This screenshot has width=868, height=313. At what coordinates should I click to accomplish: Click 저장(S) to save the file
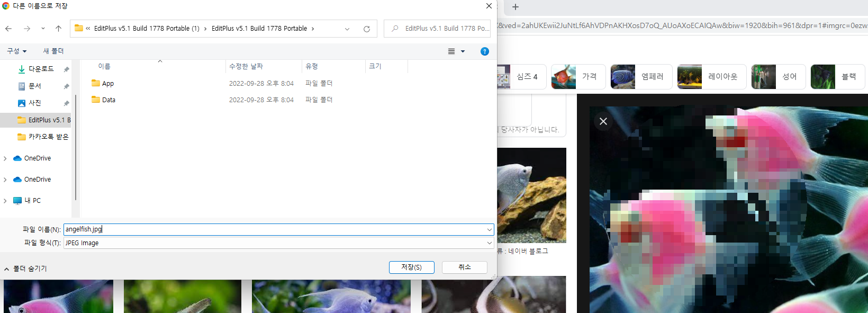click(411, 267)
